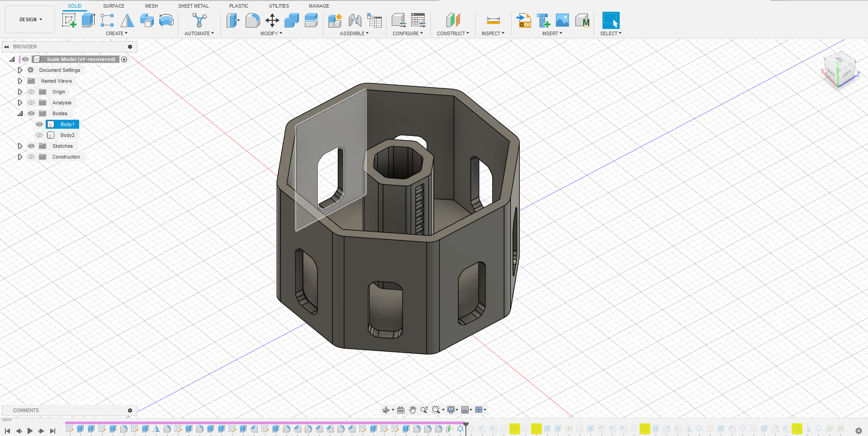Open the ASSEMBLE dropdown menu
The image size is (868, 436).
(x=354, y=33)
